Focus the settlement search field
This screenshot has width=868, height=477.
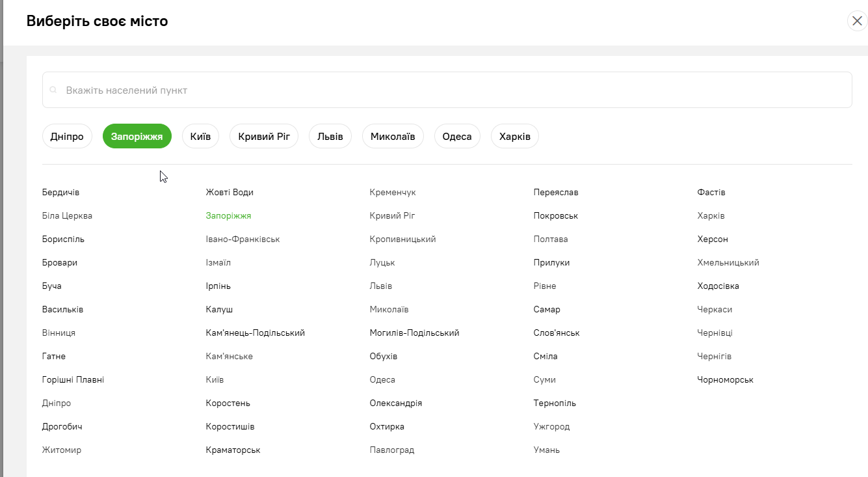pos(447,90)
